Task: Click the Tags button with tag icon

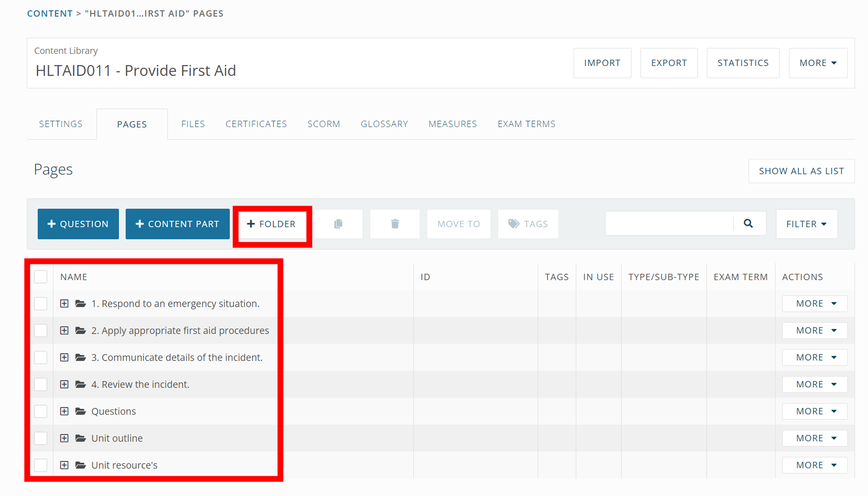Action: [x=528, y=224]
